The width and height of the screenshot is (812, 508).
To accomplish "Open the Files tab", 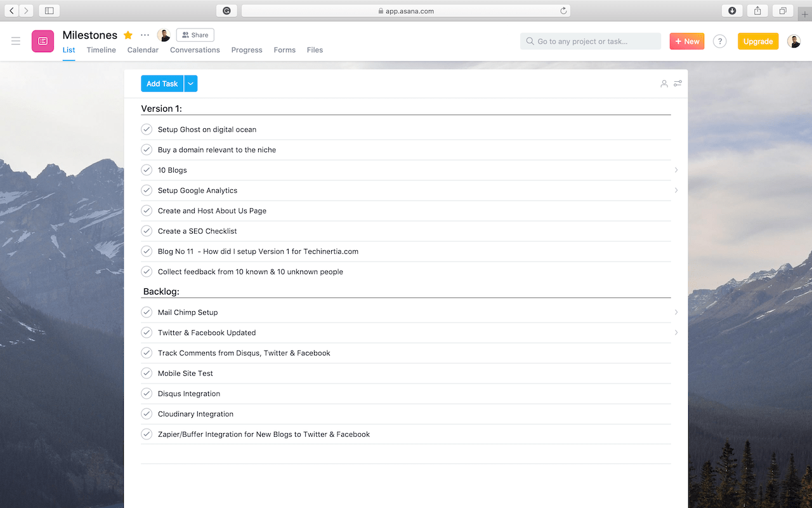I will pyautogui.click(x=315, y=50).
